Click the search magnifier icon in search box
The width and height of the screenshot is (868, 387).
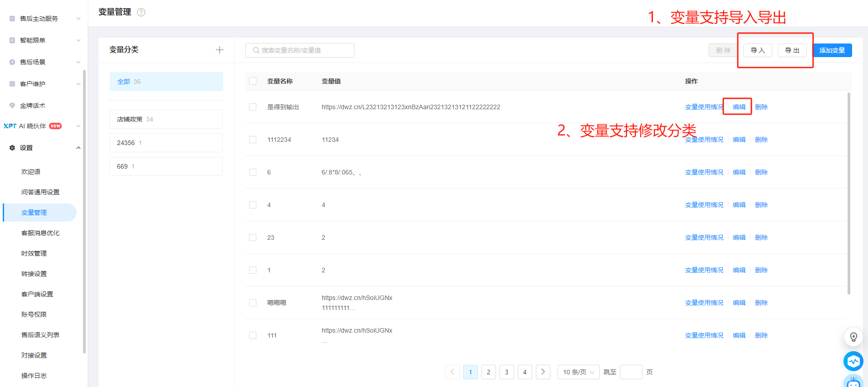256,50
